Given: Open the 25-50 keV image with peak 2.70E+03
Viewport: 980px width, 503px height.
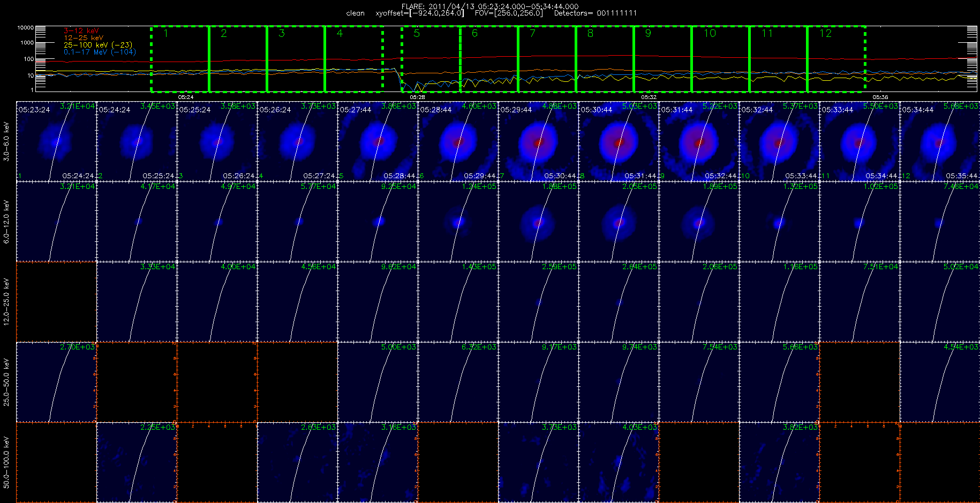Looking at the screenshot, I should click(x=56, y=382).
